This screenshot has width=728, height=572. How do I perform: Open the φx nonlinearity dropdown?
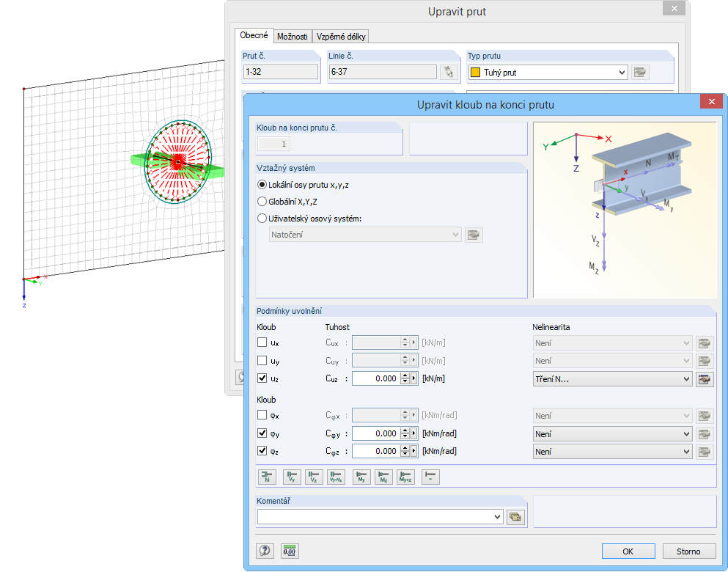point(686,416)
